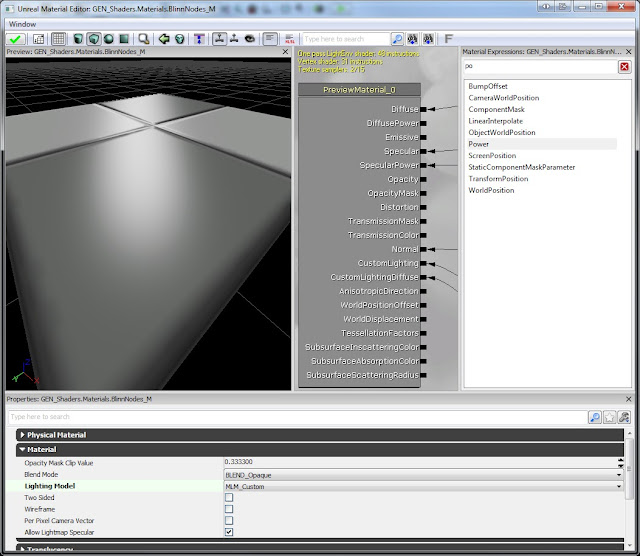Screen dimensions: 640x556
Task: Enable the Wireframe checkbox
Action: click(229, 509)
